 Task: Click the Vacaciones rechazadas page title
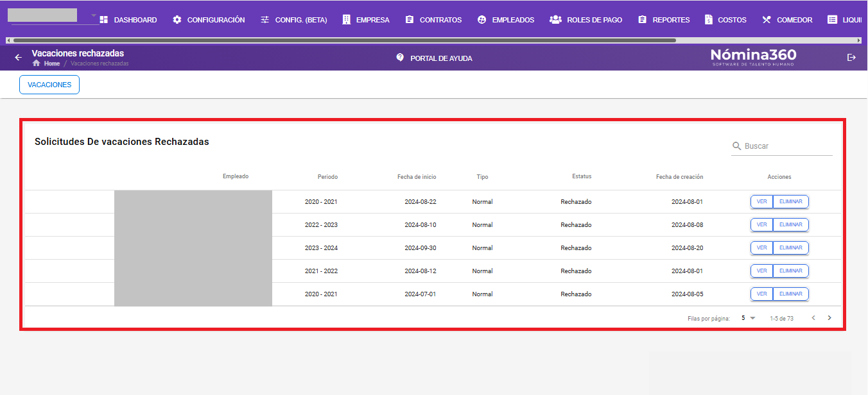pyautogui.click(x=78, y=53)
